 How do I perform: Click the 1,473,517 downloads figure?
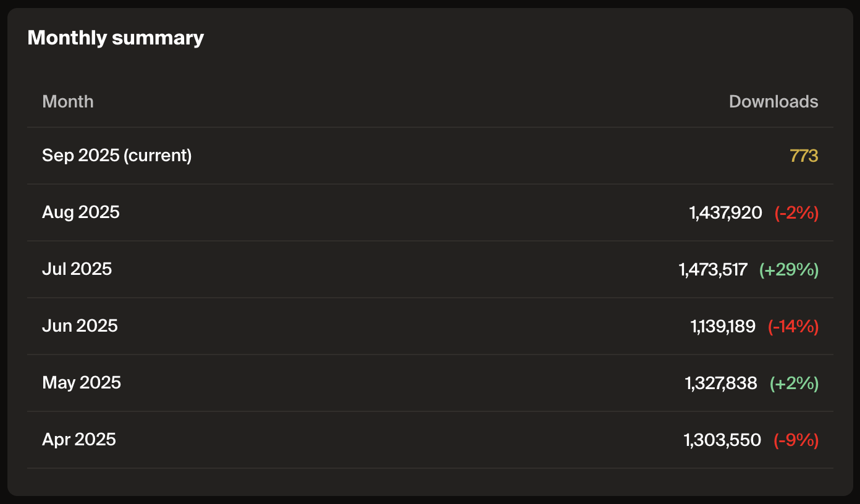[x=713, y=270]
